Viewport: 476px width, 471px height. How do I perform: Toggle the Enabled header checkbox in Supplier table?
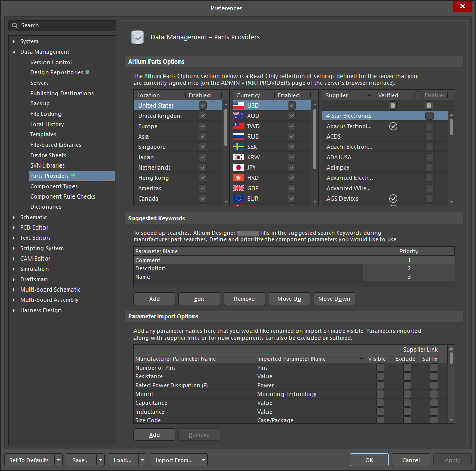(419, 95)
